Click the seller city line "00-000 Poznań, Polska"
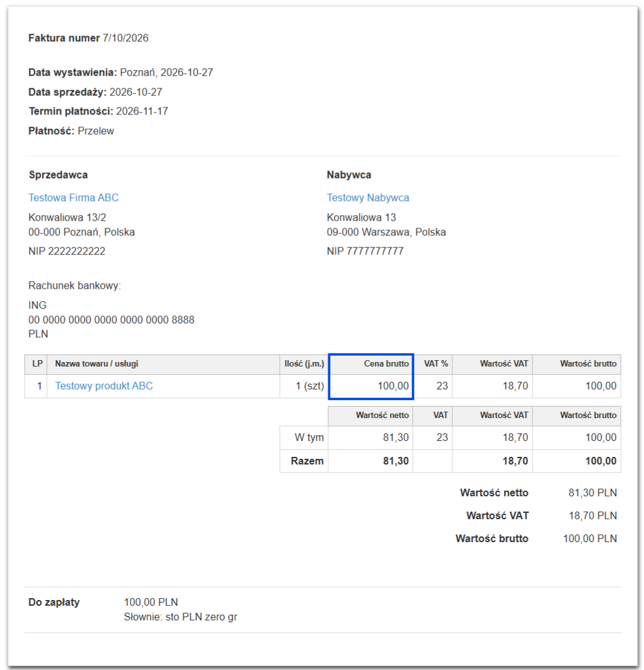The height and width of the screenshot is (670, 644). point(81,232)
